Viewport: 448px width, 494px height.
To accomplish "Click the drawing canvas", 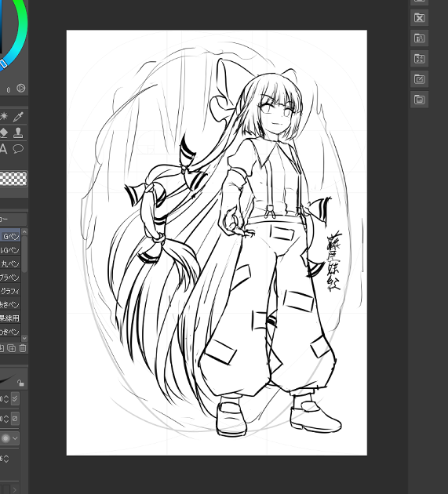I will 217,242.
